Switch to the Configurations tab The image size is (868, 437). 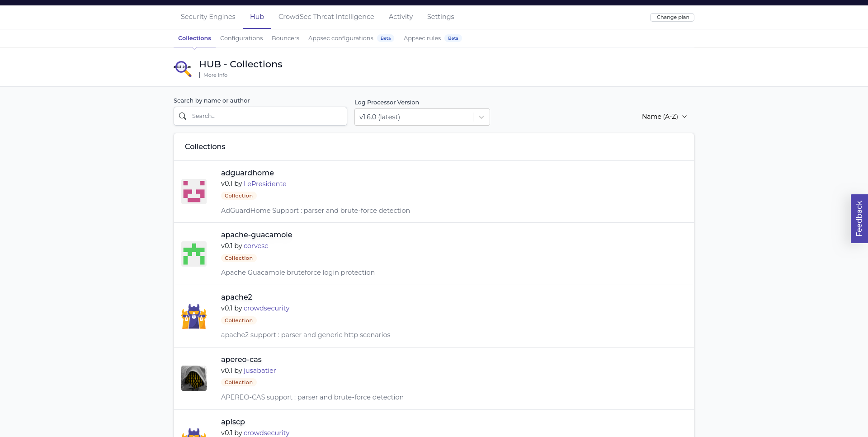(x=241, y=38)
